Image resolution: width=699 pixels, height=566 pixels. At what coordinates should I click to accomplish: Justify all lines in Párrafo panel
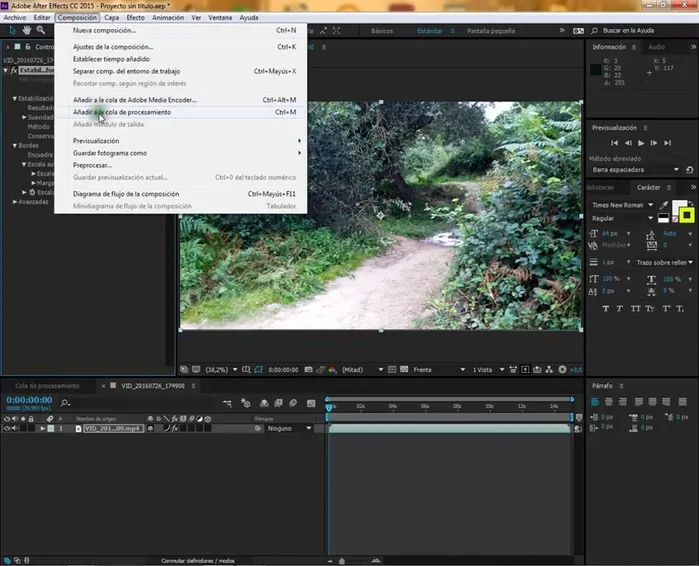682,402
